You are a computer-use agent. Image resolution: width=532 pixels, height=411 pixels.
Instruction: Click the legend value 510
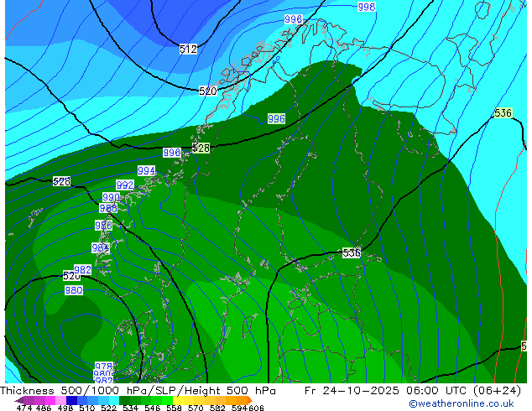click(x=87, y=408)
